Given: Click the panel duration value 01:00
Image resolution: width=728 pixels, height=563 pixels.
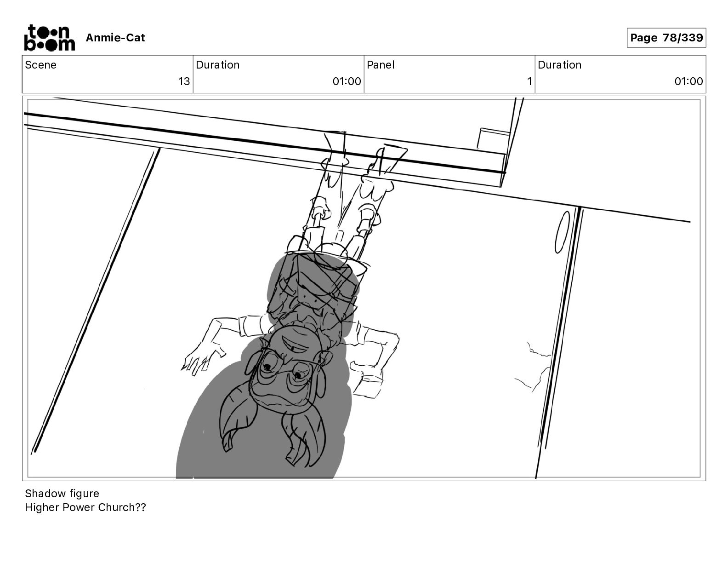Looking at the screenshot, I should pyautogui.click(x=689, y=81).
